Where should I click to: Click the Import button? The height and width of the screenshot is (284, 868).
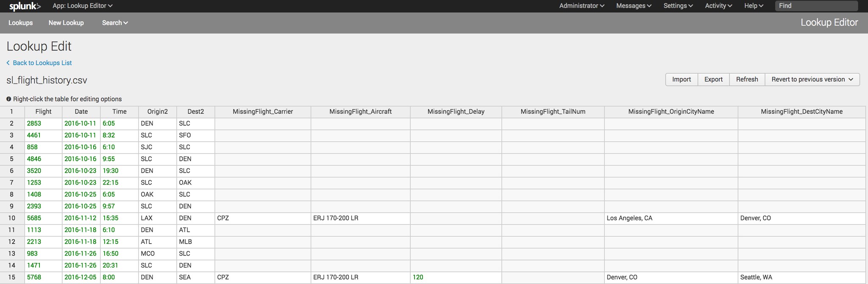click(x=682, y=80)
